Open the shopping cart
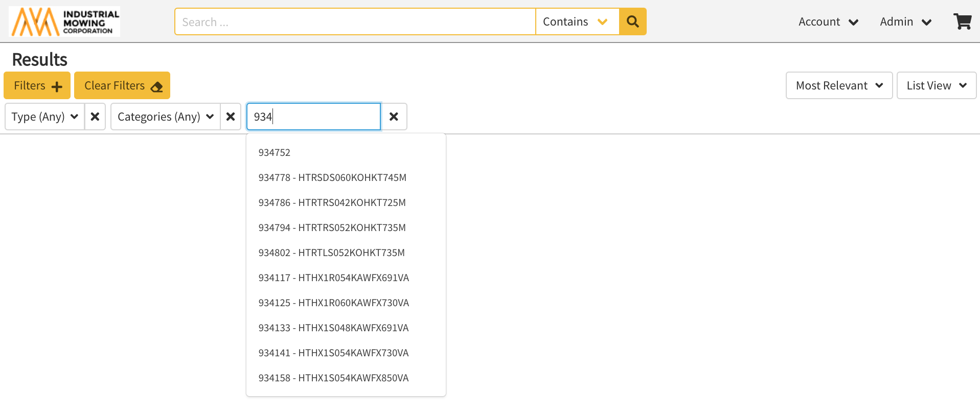Image resolution: width=980 pixels, height=412 pixels. 962,21
